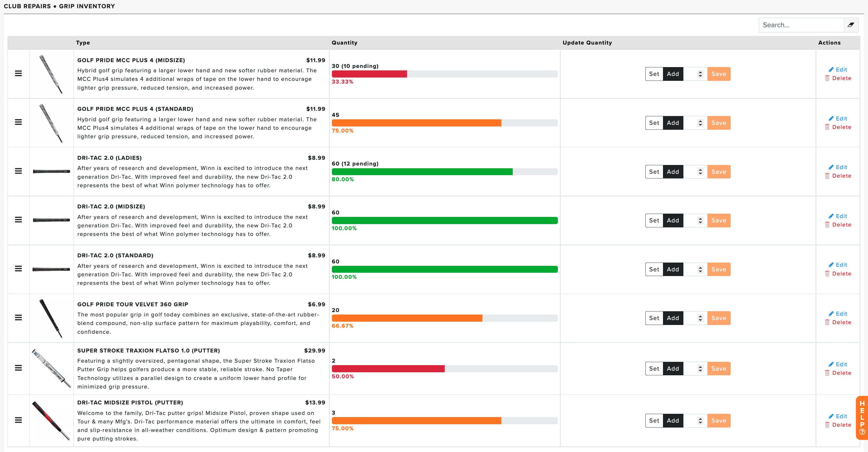The width and height of the screenshot is (868, 452).
Task: Select Add mode for Dri-Tac 2.0 Ladies
Action: pyautogui.click(x=673, y=172)
